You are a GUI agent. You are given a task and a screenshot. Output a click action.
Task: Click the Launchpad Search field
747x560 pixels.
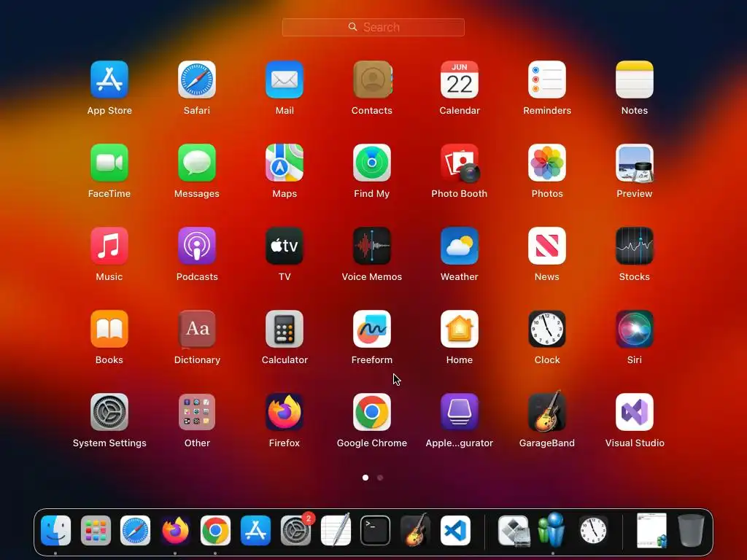pyautogui.click(x=373, y=27)
